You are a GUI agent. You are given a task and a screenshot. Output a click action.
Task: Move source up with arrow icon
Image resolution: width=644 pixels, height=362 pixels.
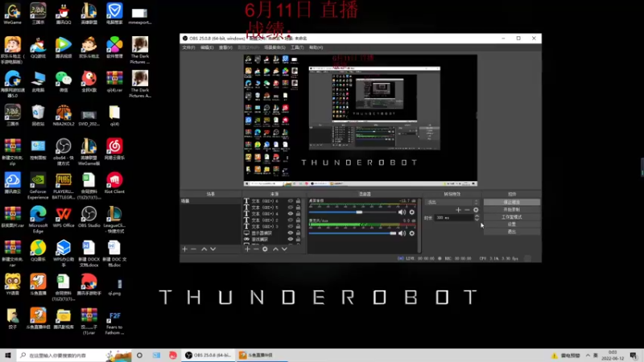point(275,249)
